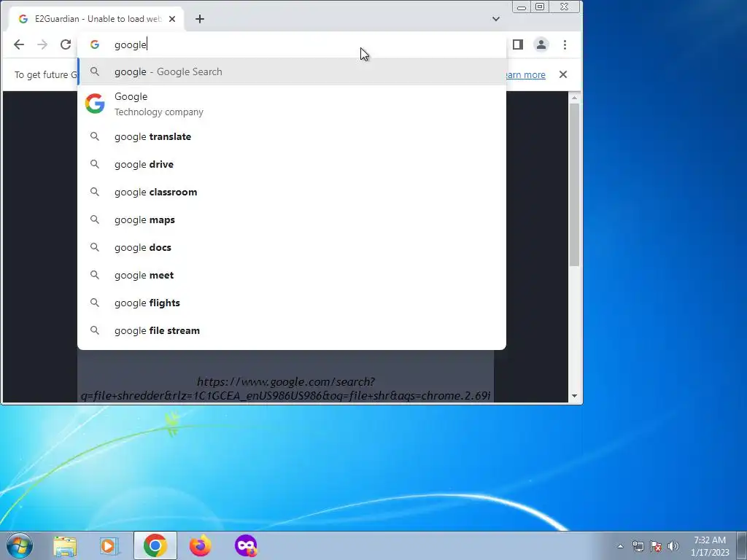
Task: Click the Show desktop strip in the taskbar
Action: (x=742, y=545)
